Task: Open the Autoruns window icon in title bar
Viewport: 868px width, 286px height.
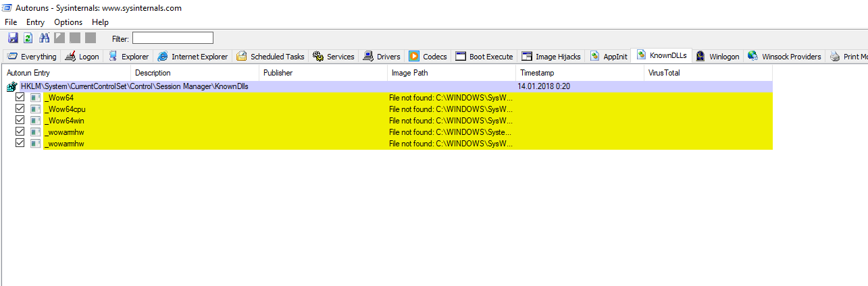Action: click(x=7, y=8)
